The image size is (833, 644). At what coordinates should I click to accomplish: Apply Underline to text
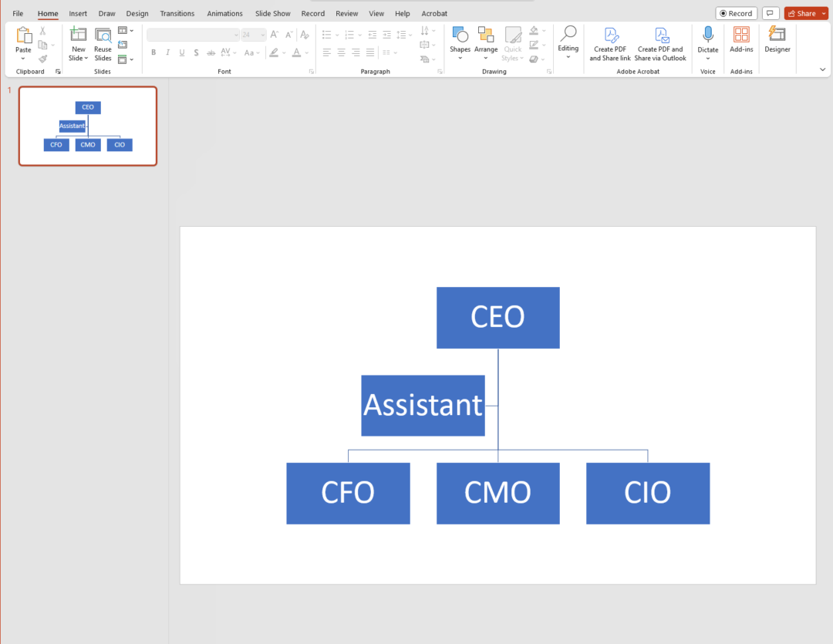pos(181,52)
